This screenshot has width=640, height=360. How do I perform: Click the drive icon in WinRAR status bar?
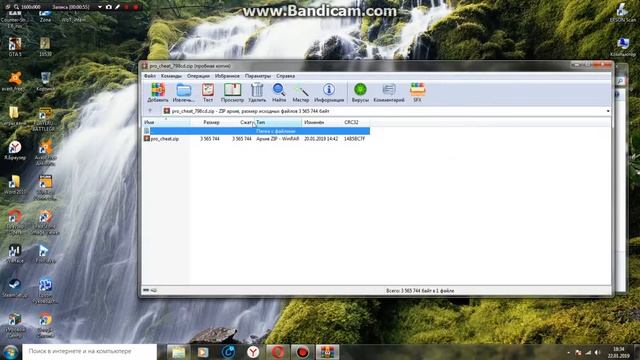[146, 290]
